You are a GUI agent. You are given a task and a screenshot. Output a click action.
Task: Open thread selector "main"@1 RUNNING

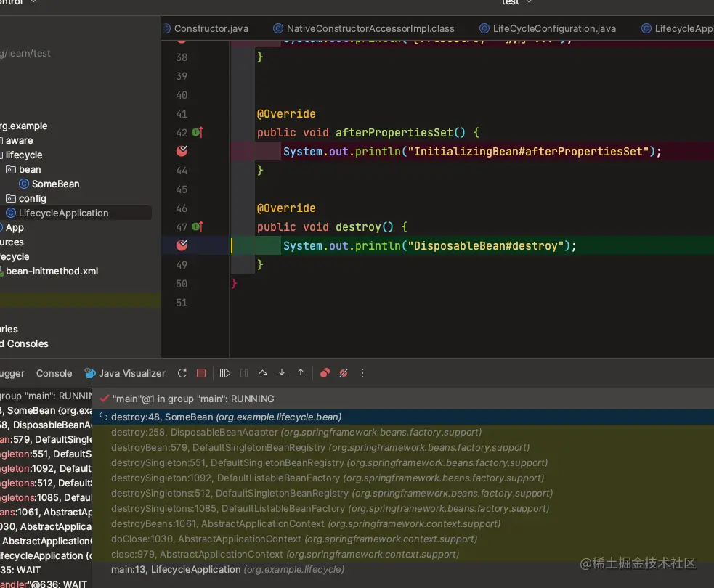tap(403, 399)
